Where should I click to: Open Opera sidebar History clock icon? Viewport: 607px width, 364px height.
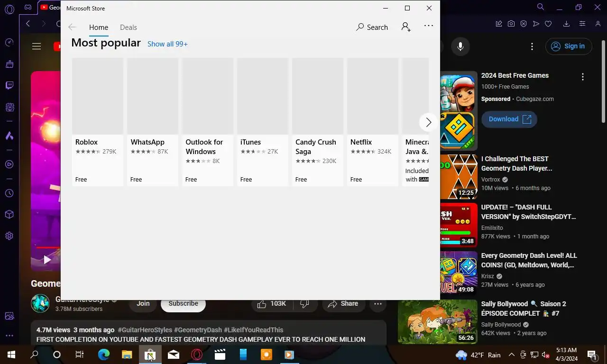pos(9,193)
